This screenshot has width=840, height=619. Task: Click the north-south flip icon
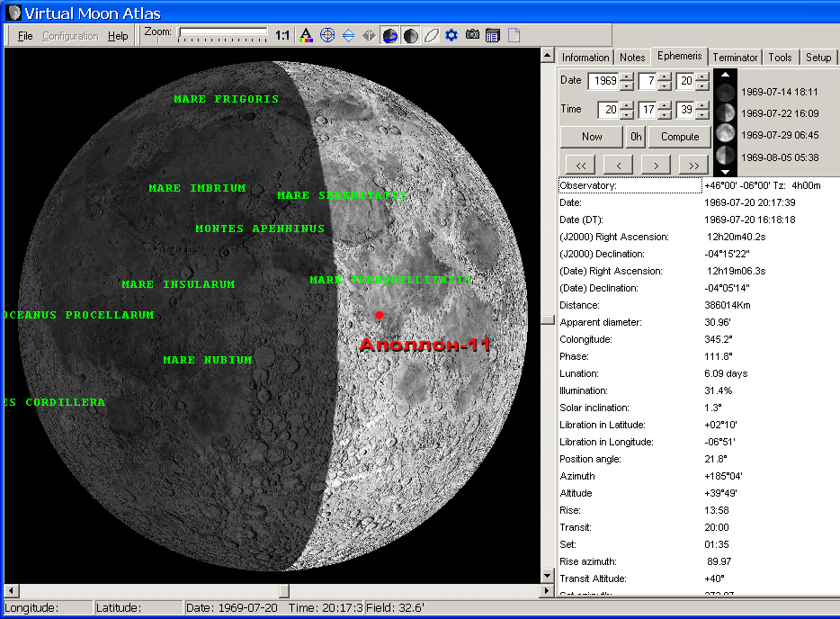coord(348,35)
